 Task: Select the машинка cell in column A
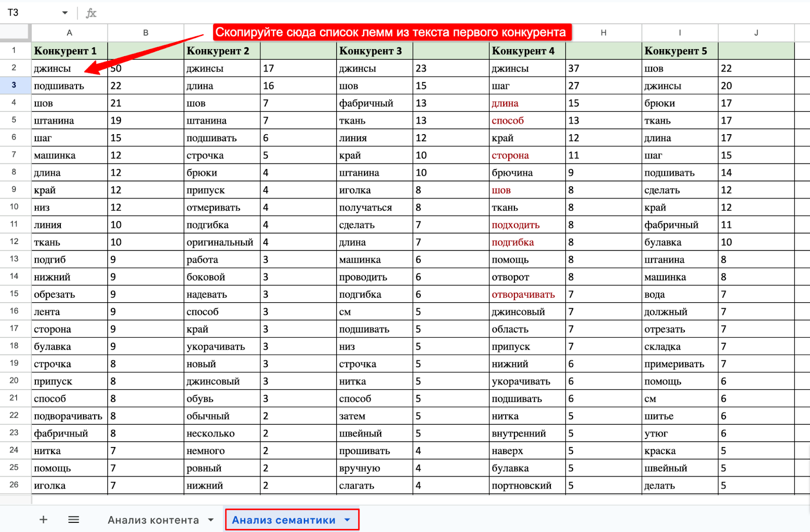pos(69,155)
